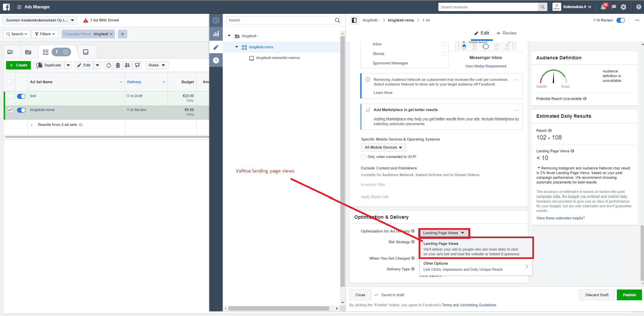Open the flag pages icon
644x316 pixels.
(x=614, y=7)
